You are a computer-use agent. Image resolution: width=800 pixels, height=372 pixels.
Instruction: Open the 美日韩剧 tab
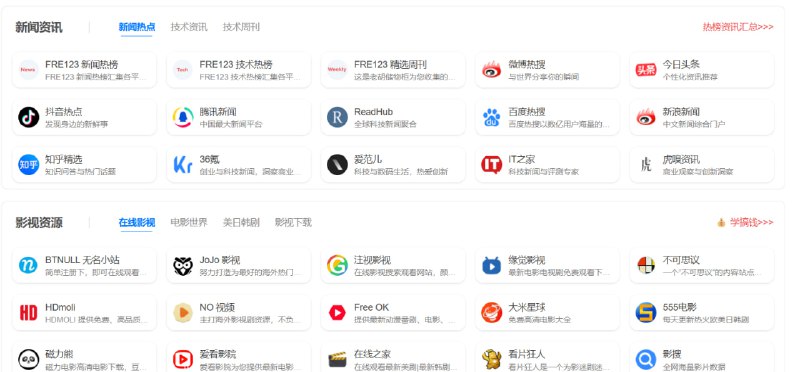click(x=241, y=222)
